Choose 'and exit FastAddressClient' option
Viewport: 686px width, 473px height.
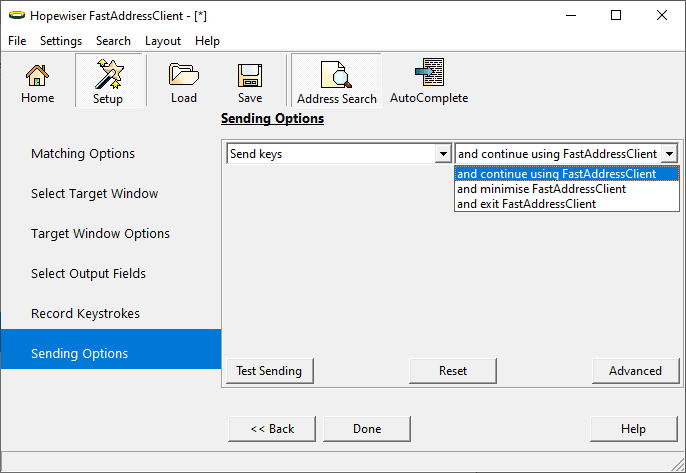[567, 204]
